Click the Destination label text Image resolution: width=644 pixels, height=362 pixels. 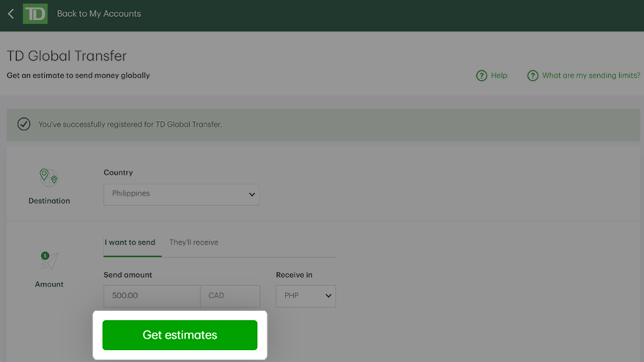(x=49, y=201)
